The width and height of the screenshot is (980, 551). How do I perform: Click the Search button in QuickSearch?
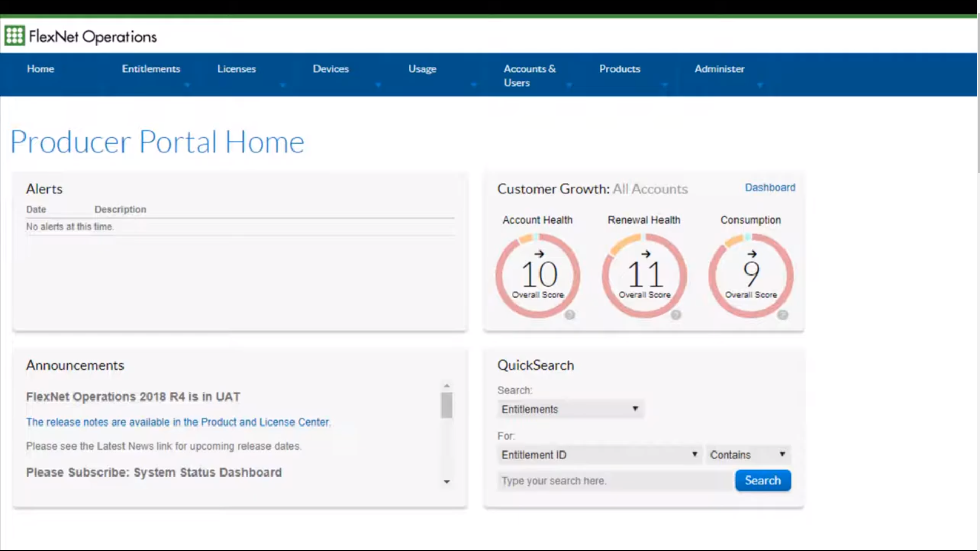click(x=763, y=480)
